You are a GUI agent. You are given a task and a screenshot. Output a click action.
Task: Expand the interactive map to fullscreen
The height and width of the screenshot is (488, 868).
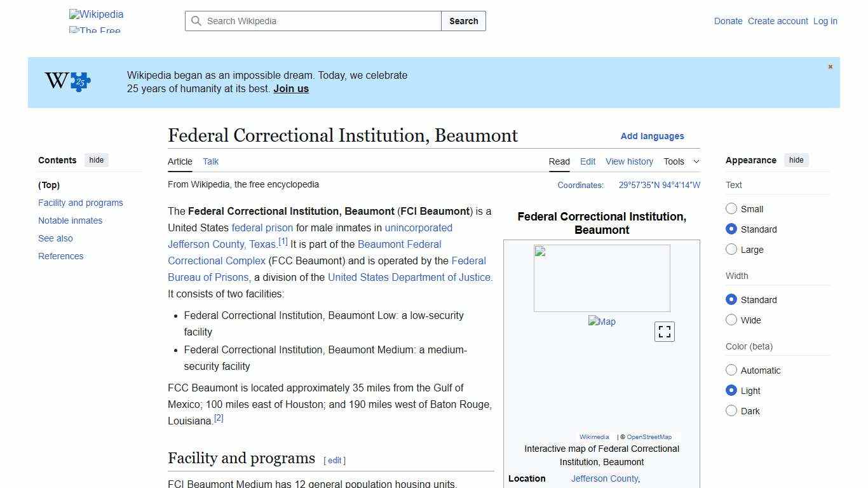click(664, 331)
